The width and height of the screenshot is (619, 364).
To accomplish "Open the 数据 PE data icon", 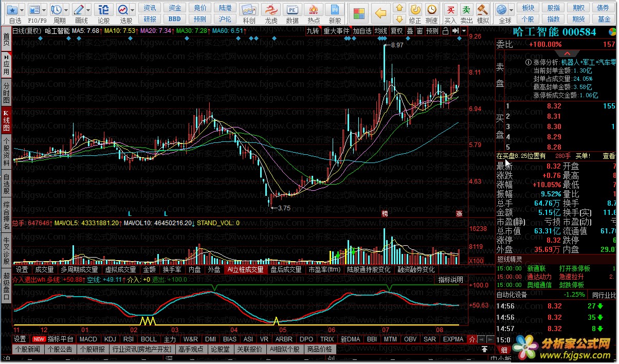I will tap(292, 10).
